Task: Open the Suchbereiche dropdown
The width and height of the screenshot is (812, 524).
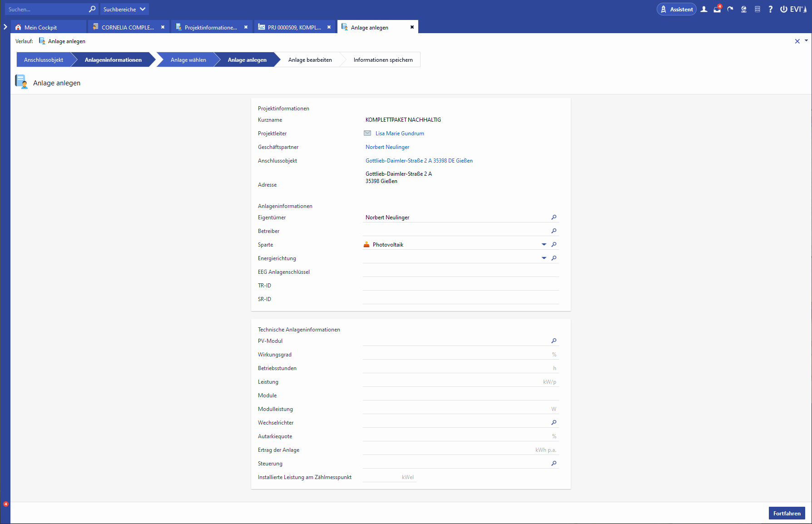Action: [124, 9]
